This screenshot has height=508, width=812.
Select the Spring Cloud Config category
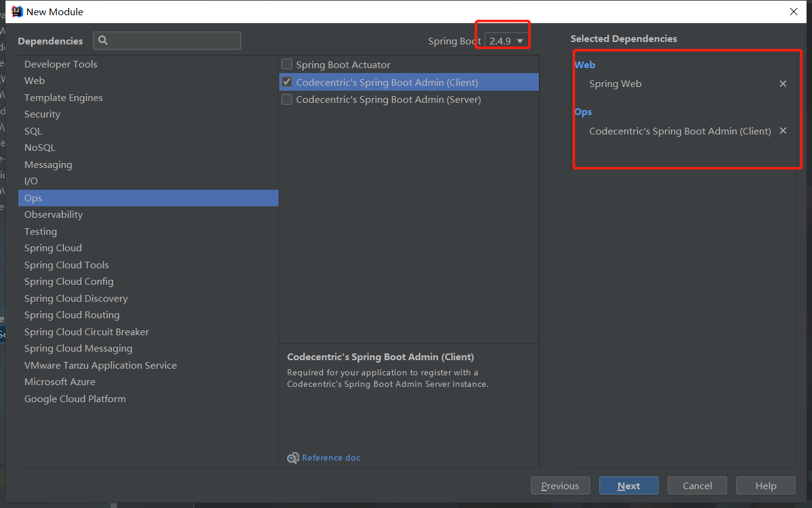[148, 281]
